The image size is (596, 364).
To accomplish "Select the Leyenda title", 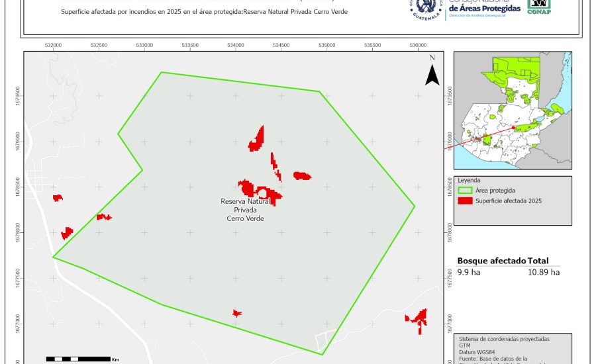I will pos(469,180).
